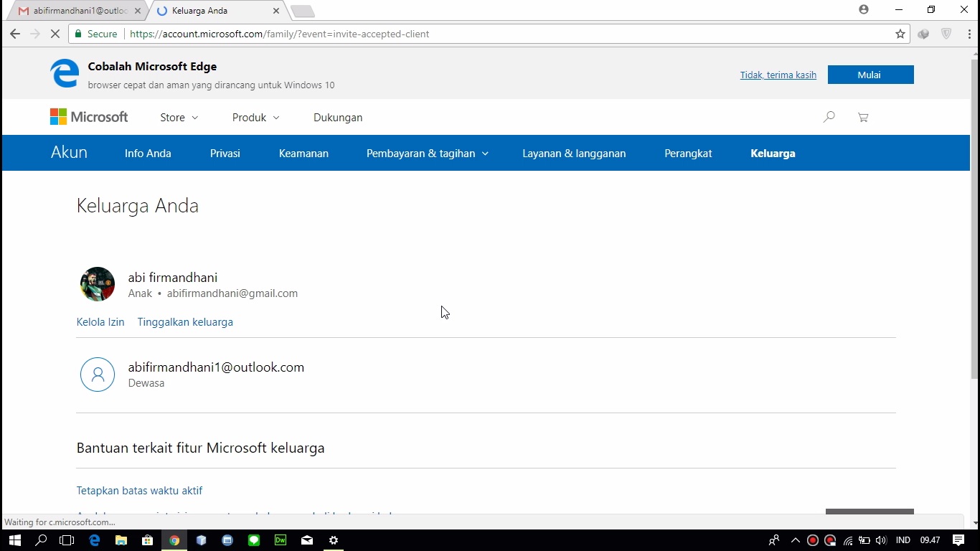This screenshot has width=980, height=551.
Task: Click the Mulai button
Action: (x=870, y=75)
